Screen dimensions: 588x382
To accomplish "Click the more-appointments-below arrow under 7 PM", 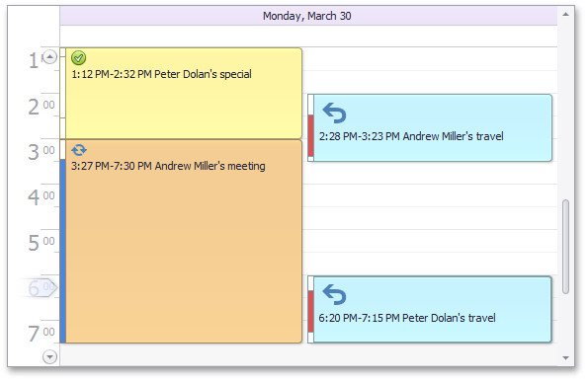I will [49, 356].
